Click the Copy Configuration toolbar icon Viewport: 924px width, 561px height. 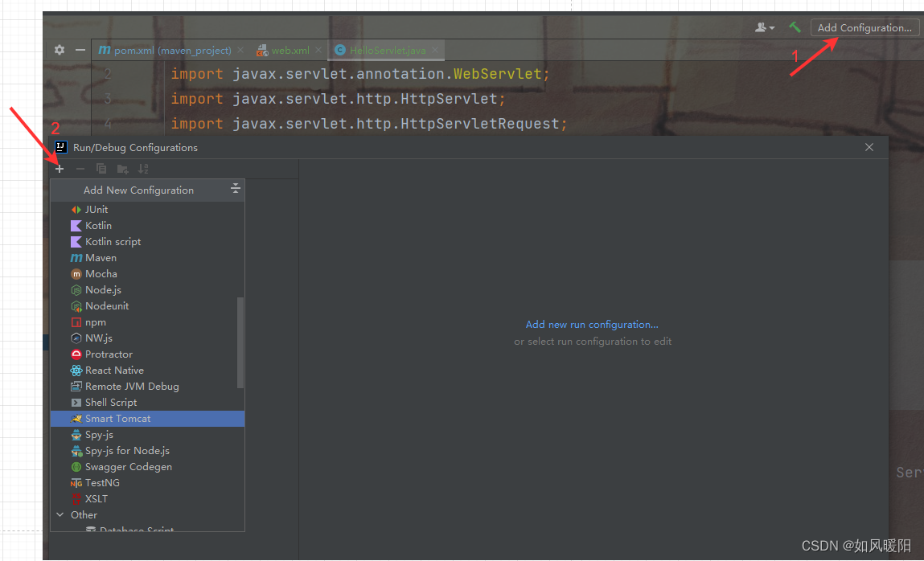(101, 169)
